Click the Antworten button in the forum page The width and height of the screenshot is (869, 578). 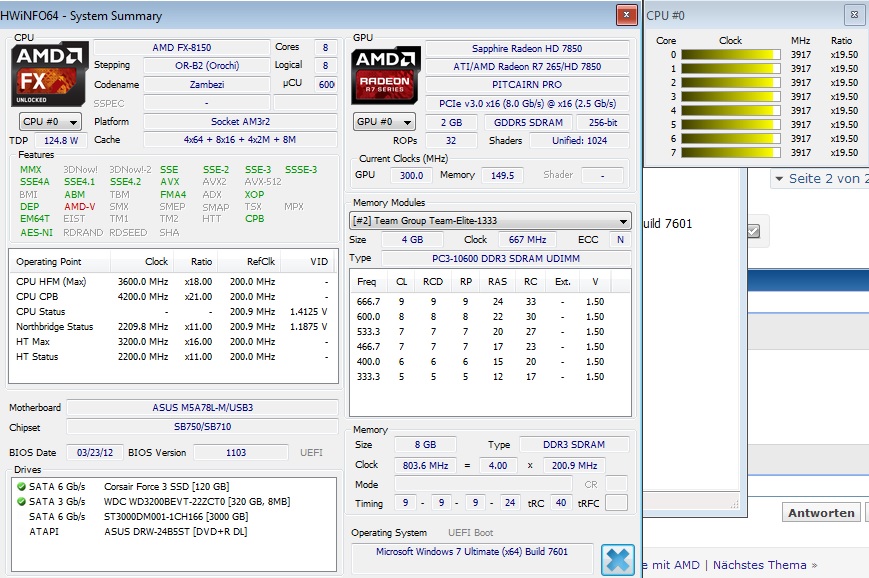coord(821,513)
